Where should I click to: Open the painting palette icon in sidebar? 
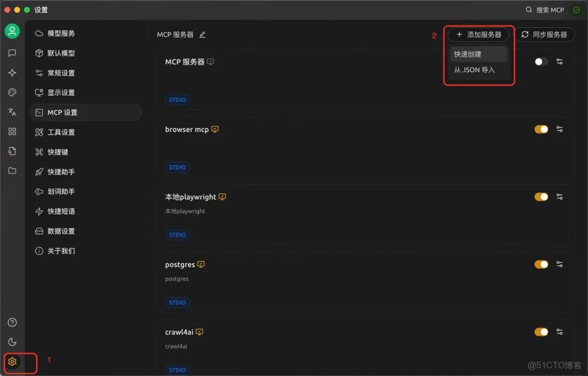point(12,92)
